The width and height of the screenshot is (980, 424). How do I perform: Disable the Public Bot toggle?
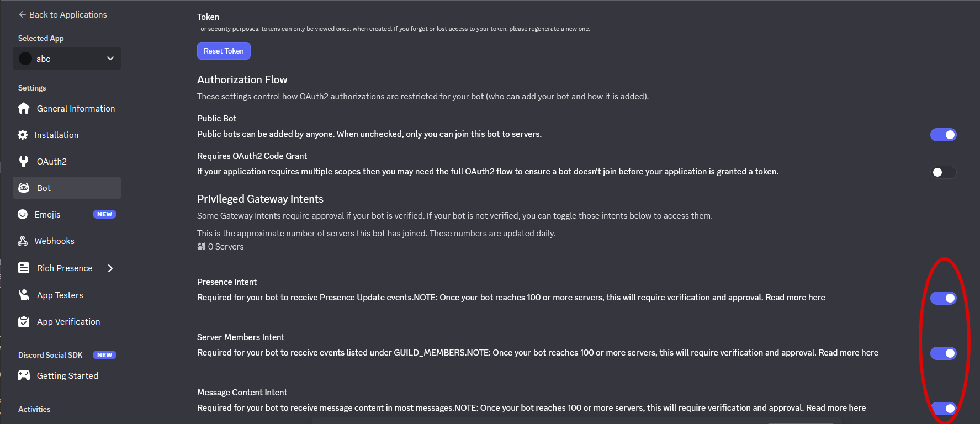(943, 134)
